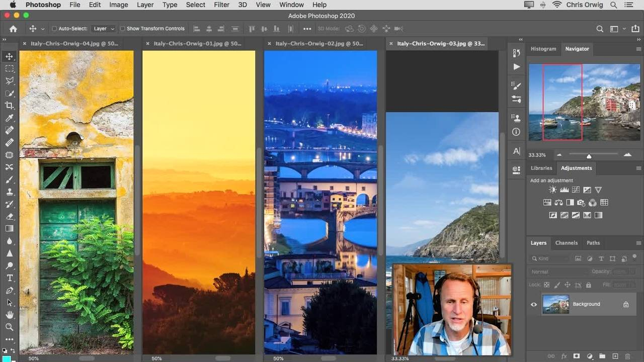Open the foreground color swatch

coord(6,358)
